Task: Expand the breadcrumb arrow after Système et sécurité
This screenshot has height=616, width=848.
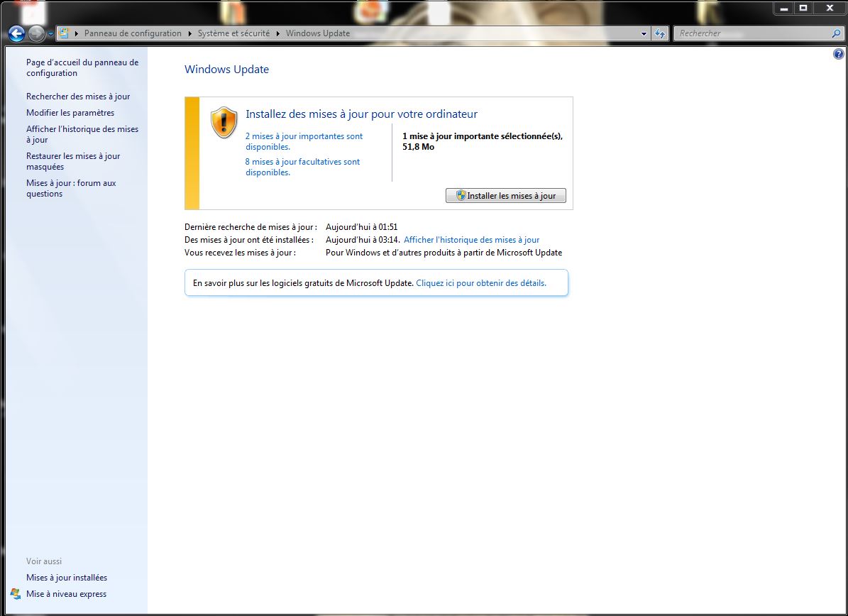Action: [277, 33]
